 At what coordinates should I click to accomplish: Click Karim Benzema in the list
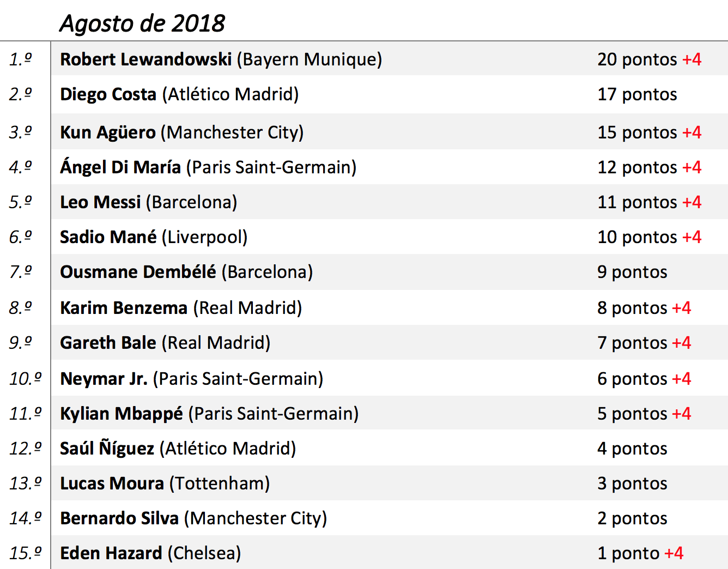click(x=124, y=308)
